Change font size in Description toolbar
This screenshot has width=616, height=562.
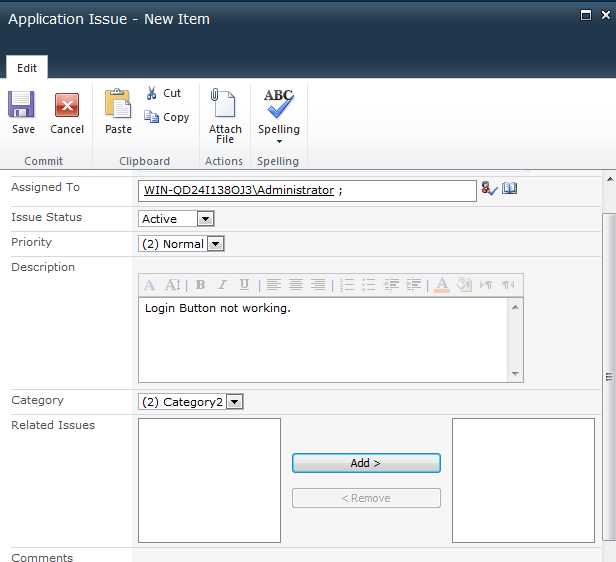(x=172, y=285)
